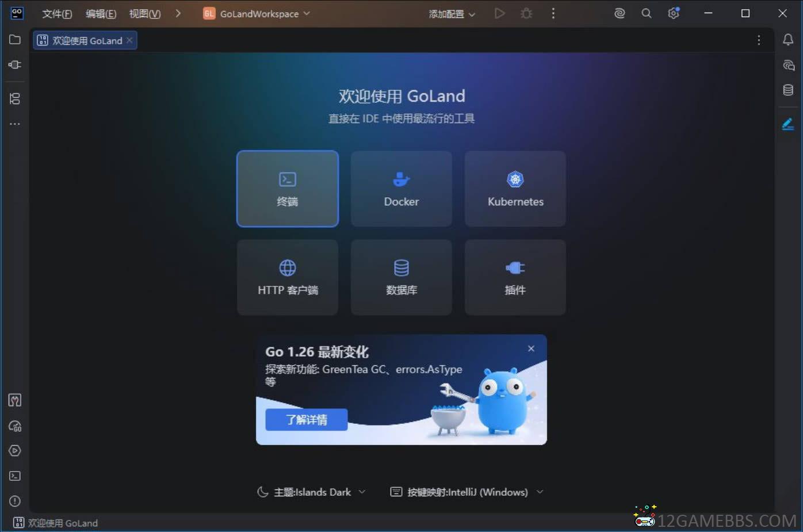Open the Terminal tool window in left sidebar
The width and height of the screenshot is (803, 532).
[15, 476]
